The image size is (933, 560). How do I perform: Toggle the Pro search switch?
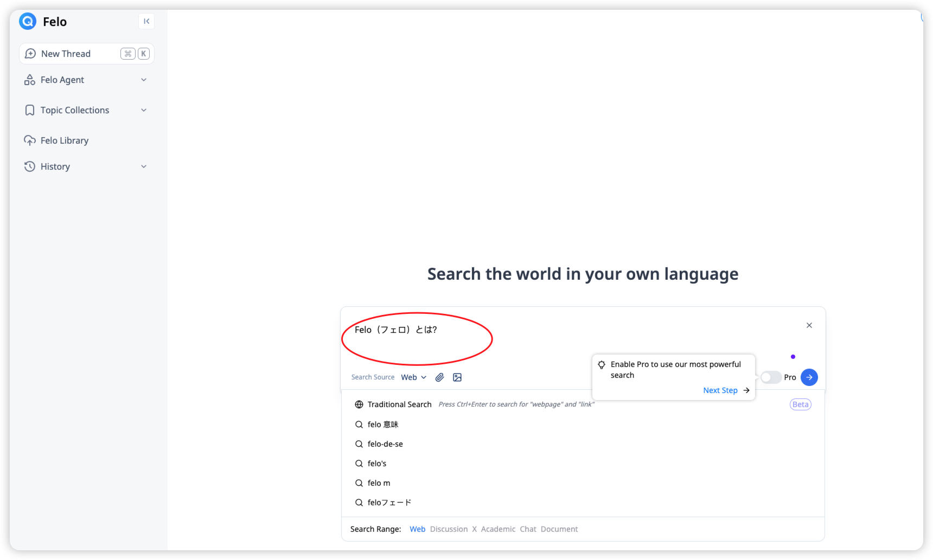pos(770,377)
